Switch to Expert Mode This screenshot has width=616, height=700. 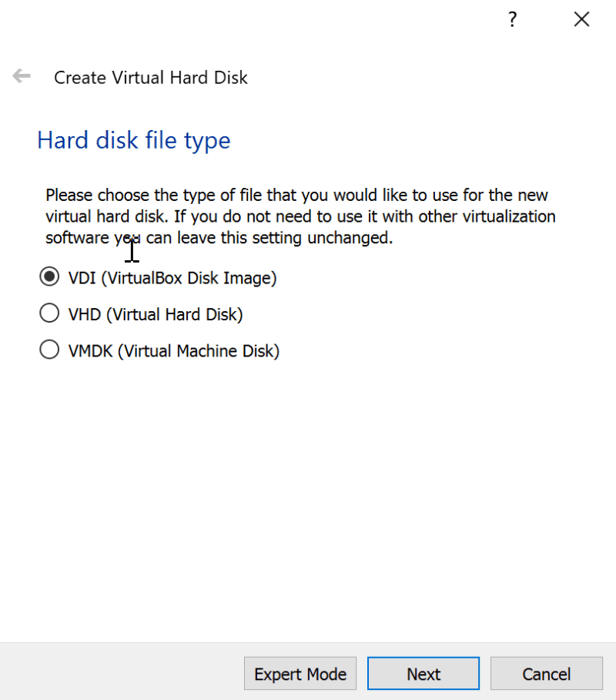(x=300, y=673)
